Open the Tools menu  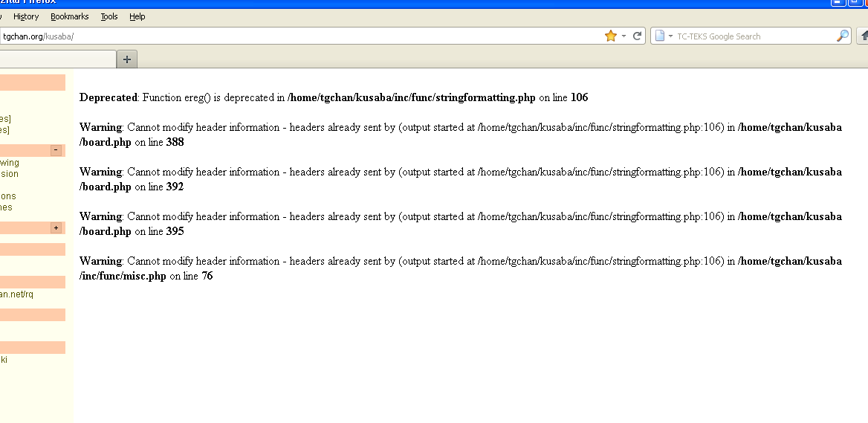109,16
